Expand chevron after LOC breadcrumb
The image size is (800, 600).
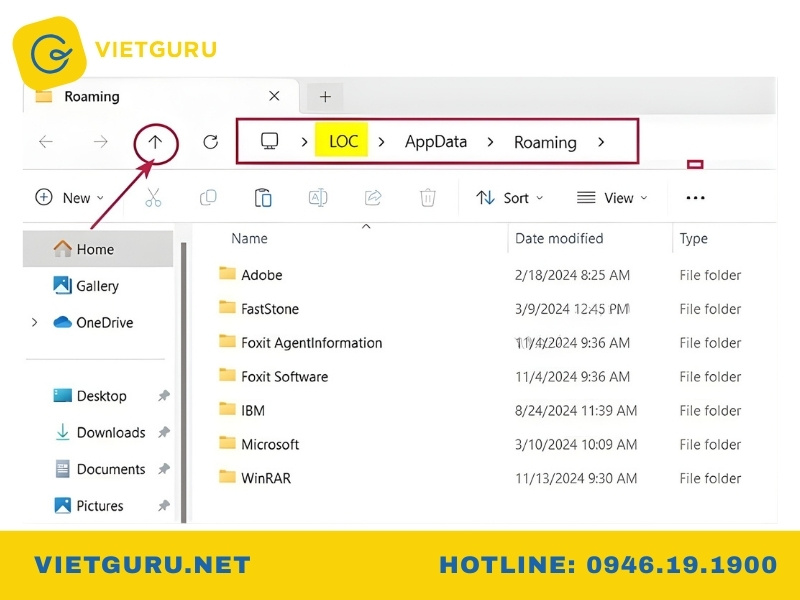381,142
